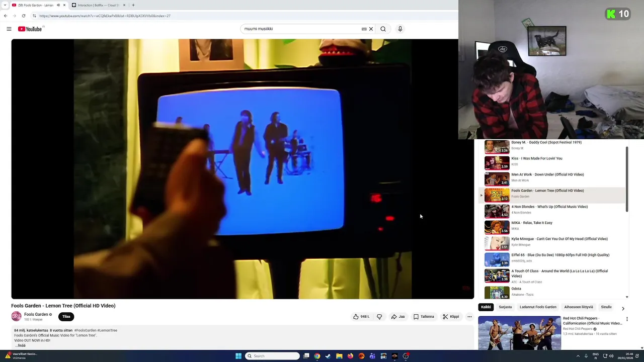Play 4 Non Blondes What's Up
Image resolution: width=644 pixels, height=362 pixels.
[x=551, y=211]
